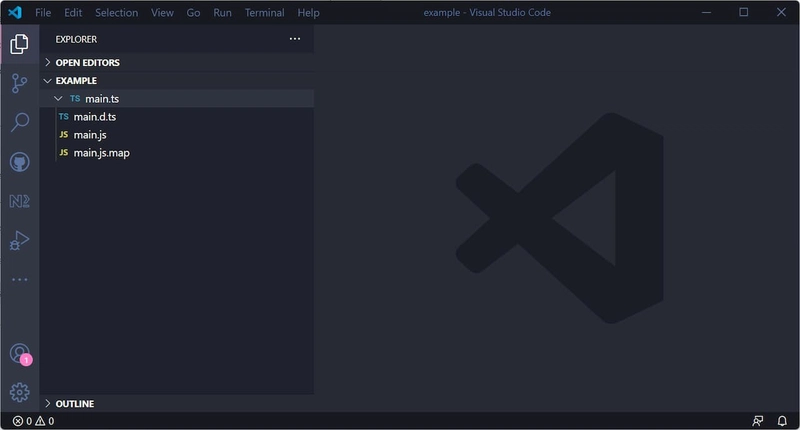Show additional views ellipsis in activity bar
Screen dimensions: 800x430
[19, 280]
